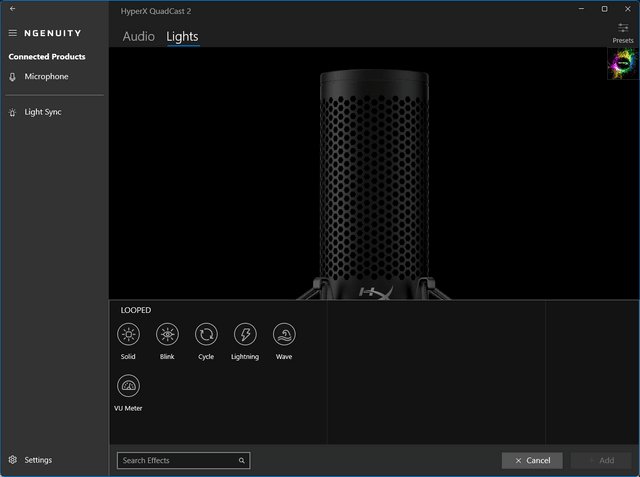Select the VU Meter effect

click(x=128, y=386)
